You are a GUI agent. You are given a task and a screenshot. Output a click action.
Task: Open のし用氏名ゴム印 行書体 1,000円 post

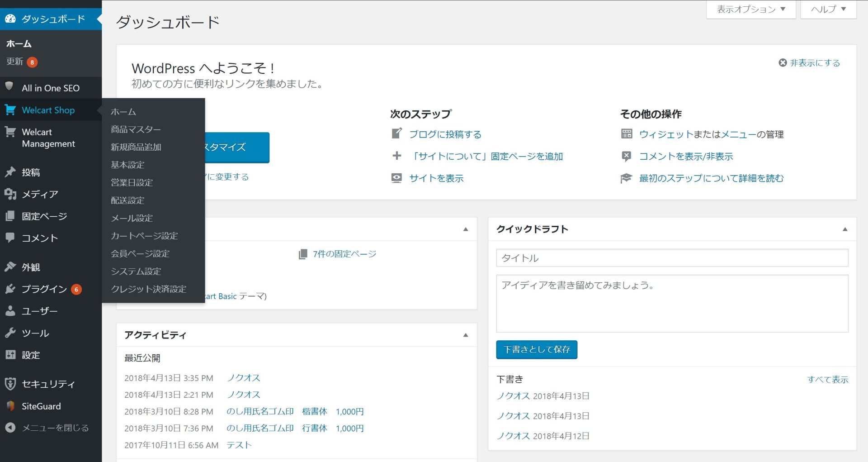[x=295, y=428]
